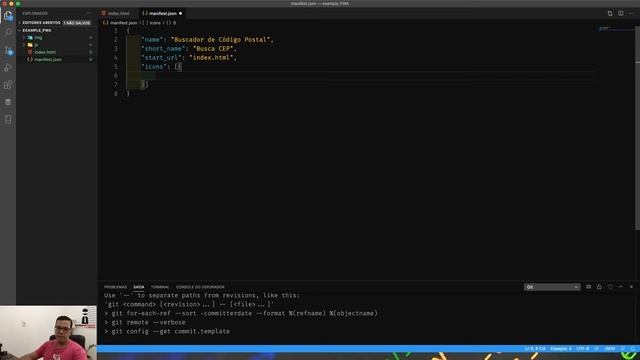
Task: Click the editor vertical scrollbar
Action: tap(638, 127)
